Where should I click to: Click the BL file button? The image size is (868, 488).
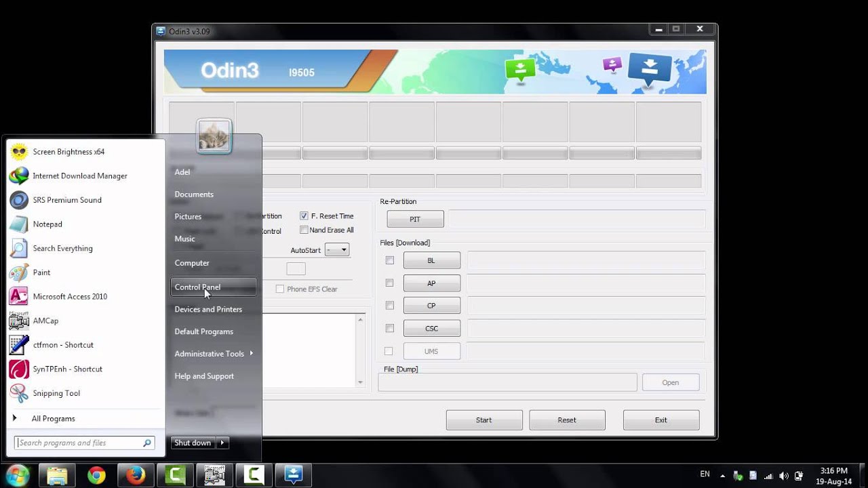pos(431,260)
